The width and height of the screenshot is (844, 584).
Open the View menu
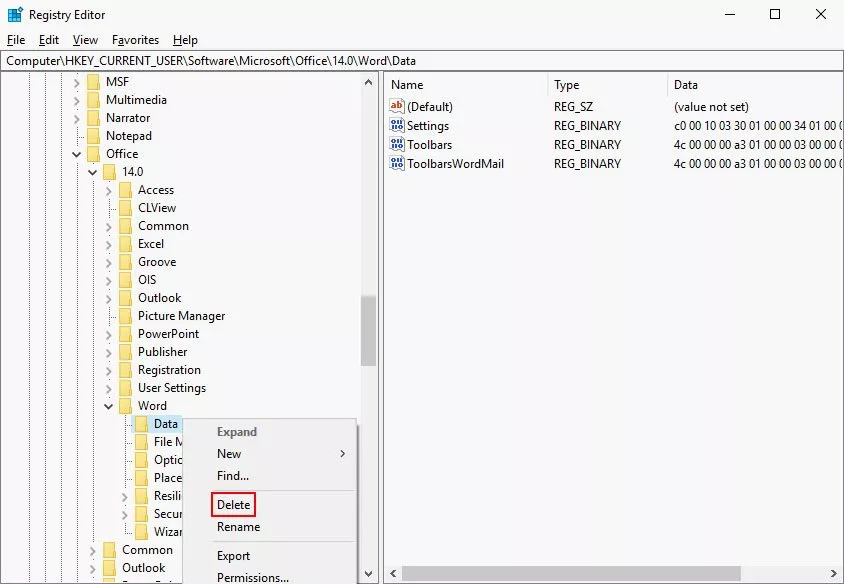pyautogui.click(x=85, y=40)
